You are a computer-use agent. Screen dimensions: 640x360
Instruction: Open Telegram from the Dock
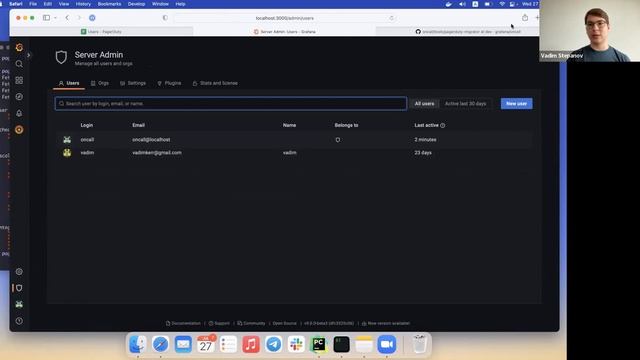(x=273, y=344)
